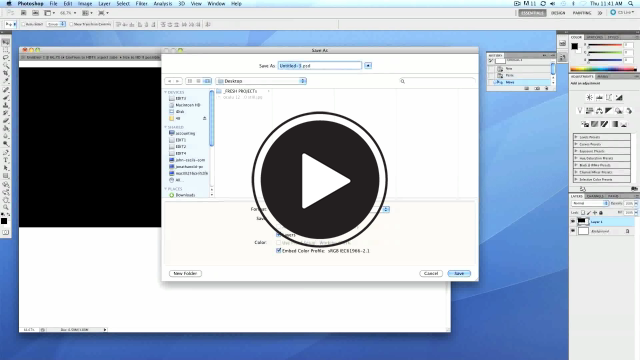Screen dimensions: 640x360
Task: Click the color spectrum ramp bar
Action: (603, 69)
